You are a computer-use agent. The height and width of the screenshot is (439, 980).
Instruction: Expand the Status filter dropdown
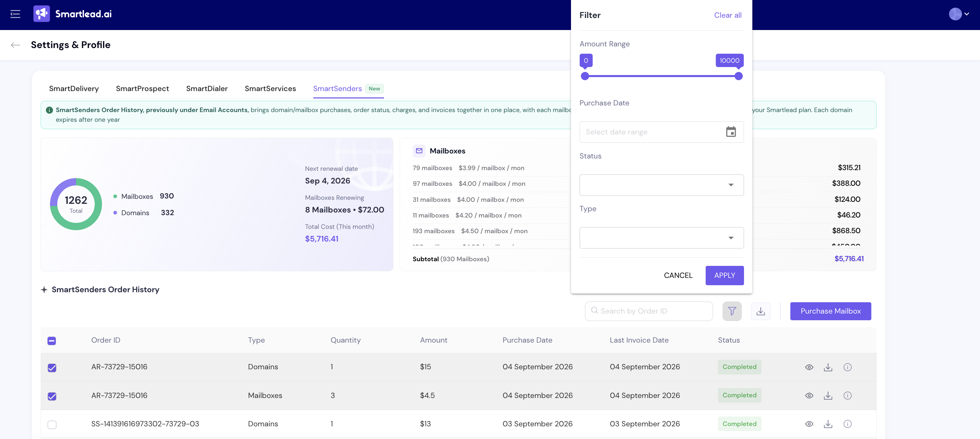coord(661,185)
